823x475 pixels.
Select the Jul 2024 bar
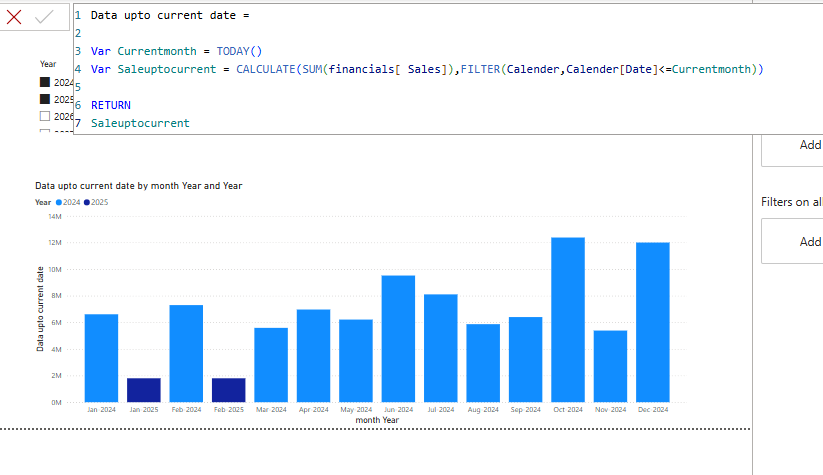click(441, 348)
